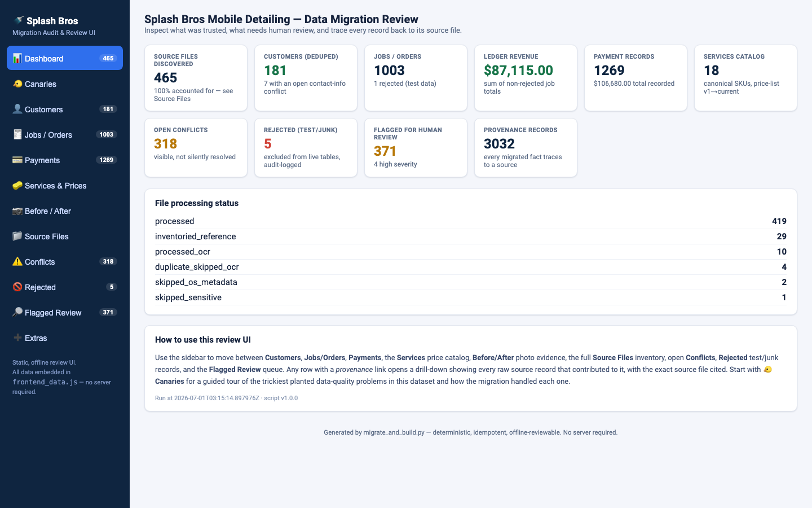Click the 419 processed count
The image size is (812, 508).
[779, 221]
